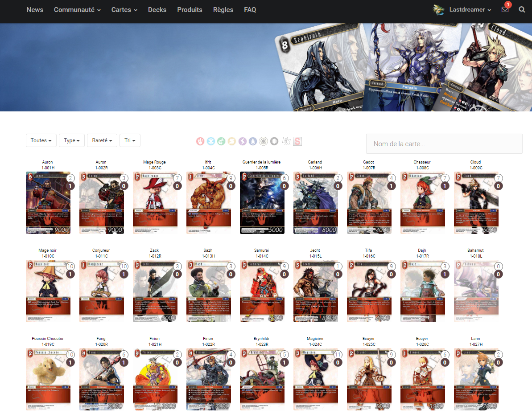Viewport: 532px width, 418px height.
Task: Open the Firion 1-021H card image
Action: 155,379
